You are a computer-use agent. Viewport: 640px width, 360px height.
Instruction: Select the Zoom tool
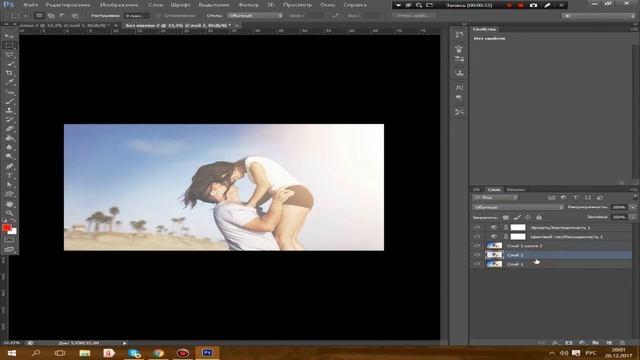pos(9,213)
